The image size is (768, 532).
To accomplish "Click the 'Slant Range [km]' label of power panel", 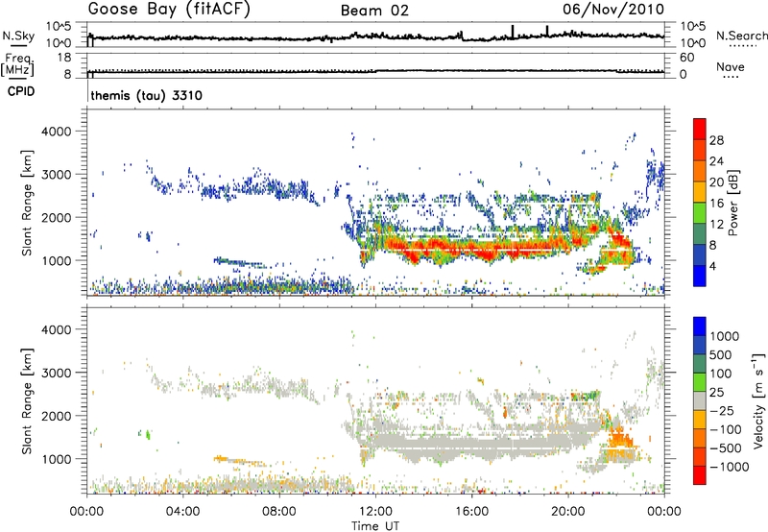I will 27,203.
